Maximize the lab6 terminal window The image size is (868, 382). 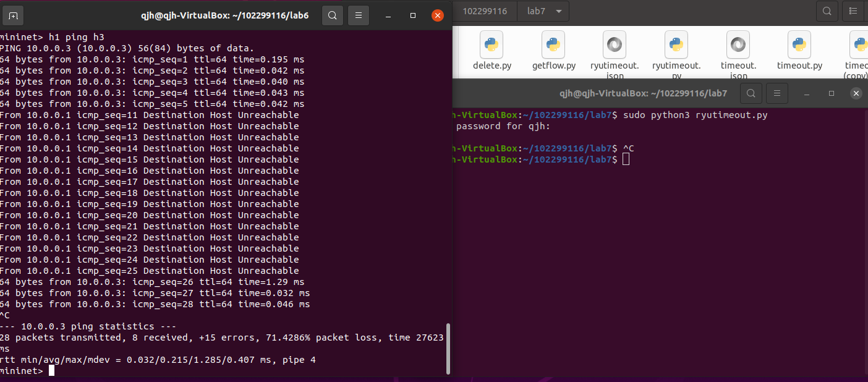pos(413,15)
